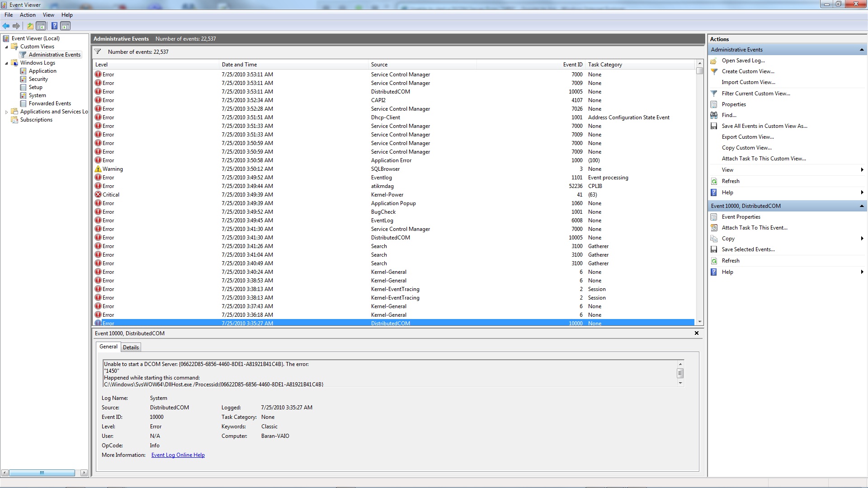The image size is (868, 488).
Task: Click the Find menu option in Actions
Action: [729, 114]
